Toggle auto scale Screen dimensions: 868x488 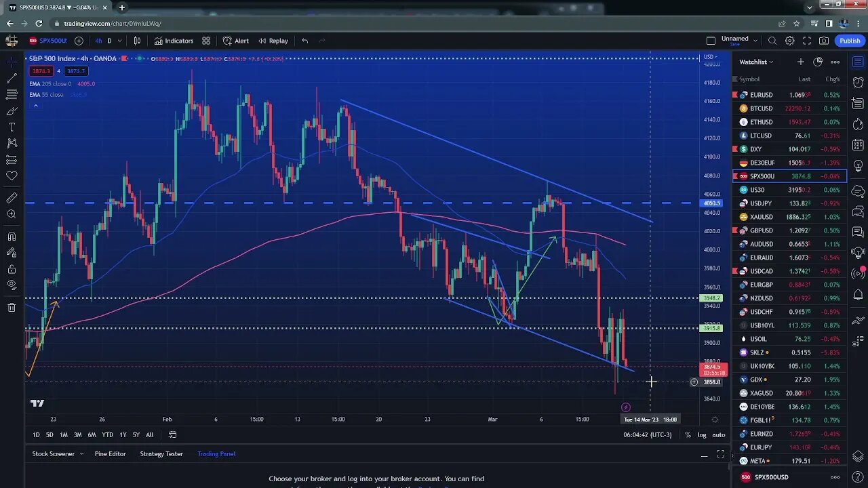point(718,434)
